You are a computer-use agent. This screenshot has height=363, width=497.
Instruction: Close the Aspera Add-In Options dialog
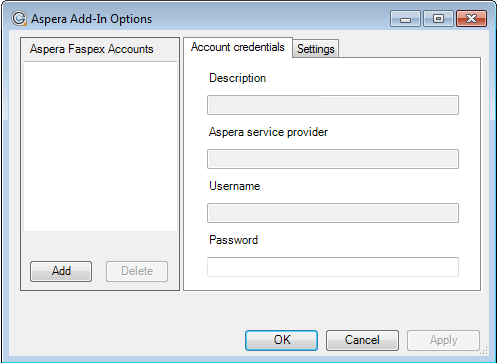pyautogui.click(x=471, y=19)
